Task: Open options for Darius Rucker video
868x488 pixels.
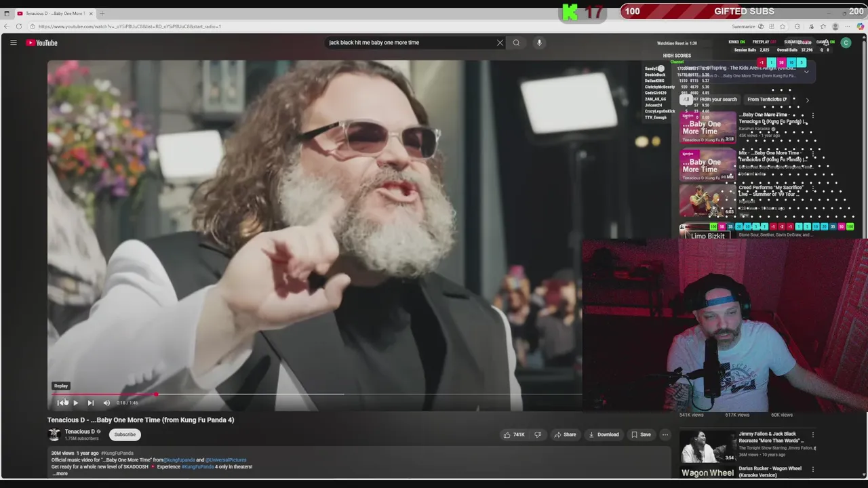Action: (x=812, y=469)
